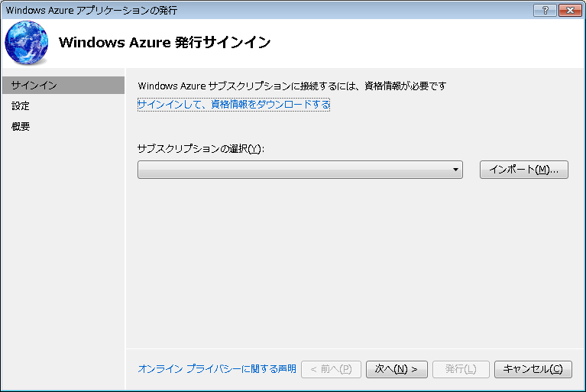Click the Windows Azure 発行サインイン heading
The height and width of the screenshot is (392, 586).
pos(164,42)
